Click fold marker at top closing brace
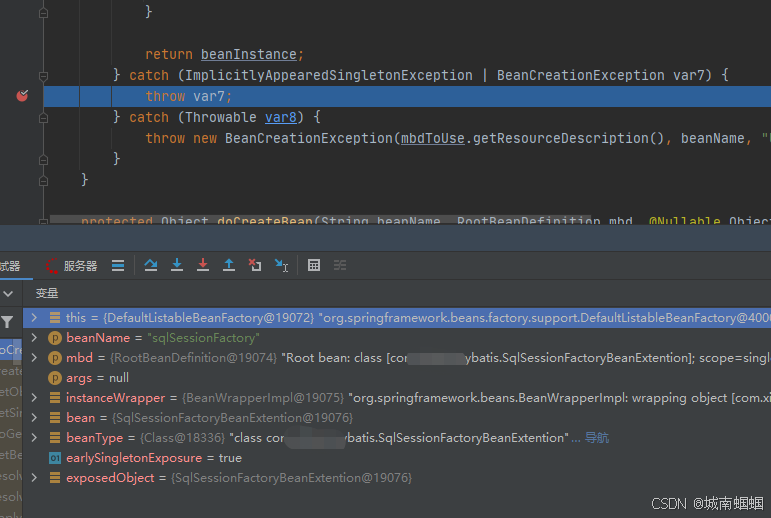This screenshot has width=771, height=518. (43, 12)
